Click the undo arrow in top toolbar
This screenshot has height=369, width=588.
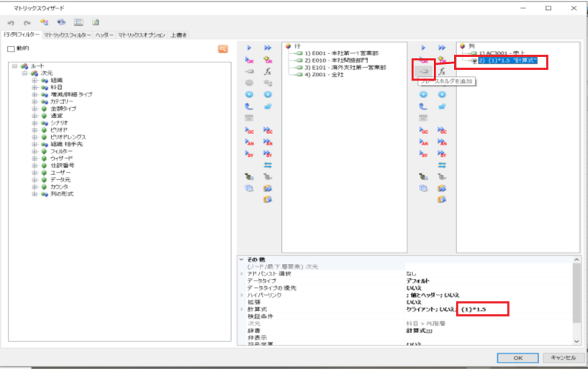click(x=10, y=22)
